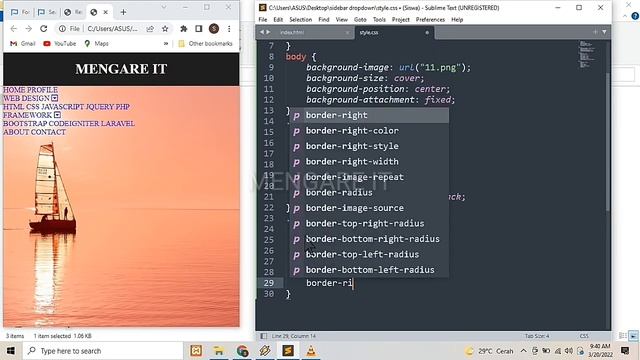Select border-right-color suggestion
The image size is (640, 360).
click(x=369, y=131)
